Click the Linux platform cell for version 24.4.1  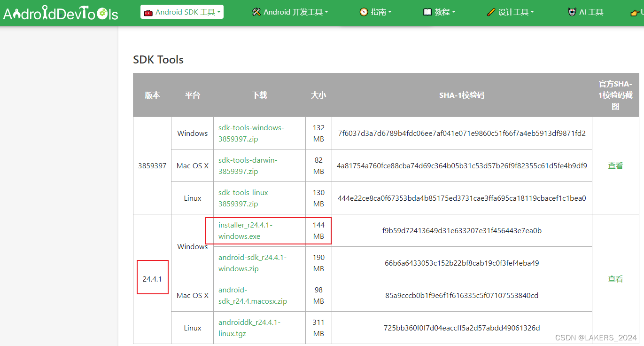(193, 328)
